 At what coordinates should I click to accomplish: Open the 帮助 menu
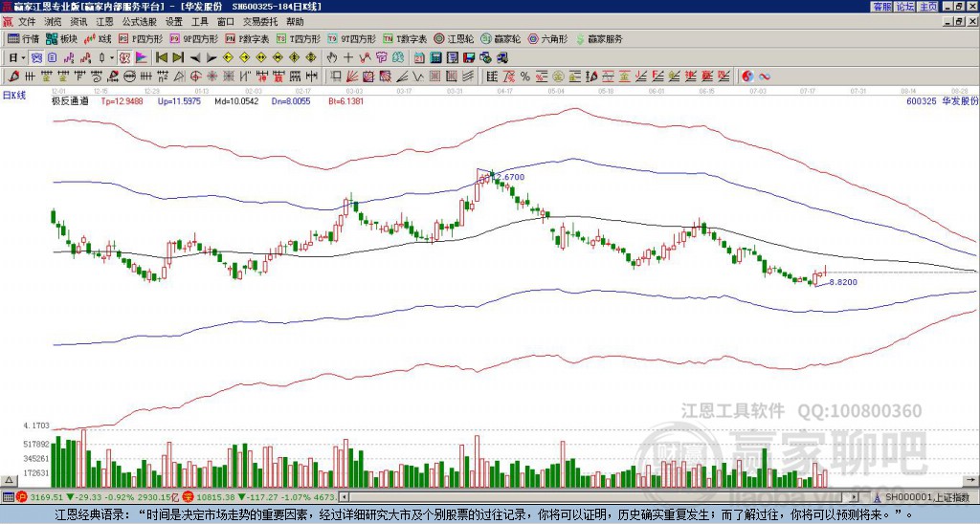point(295,22)
